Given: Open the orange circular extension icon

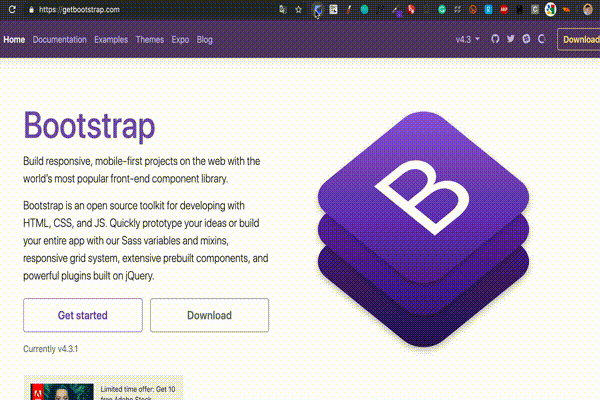Looking at the screenshot, I should pyautogui.click(x=473, y=10).
